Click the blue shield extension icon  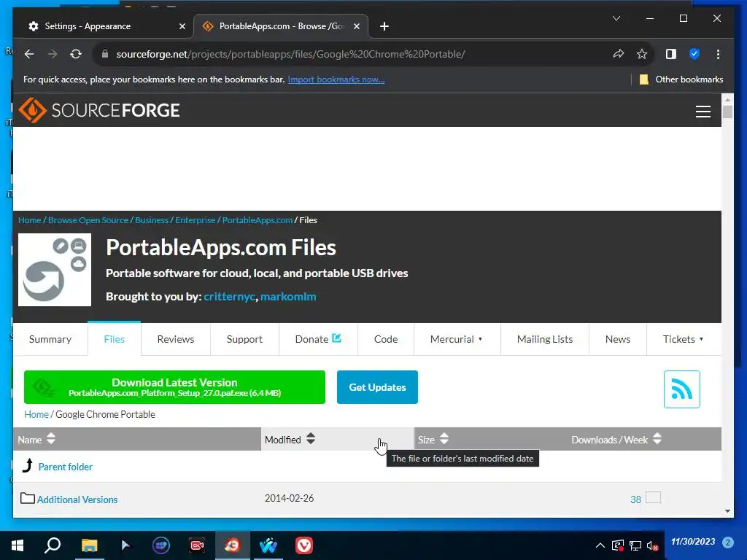(x=694, y=54)
